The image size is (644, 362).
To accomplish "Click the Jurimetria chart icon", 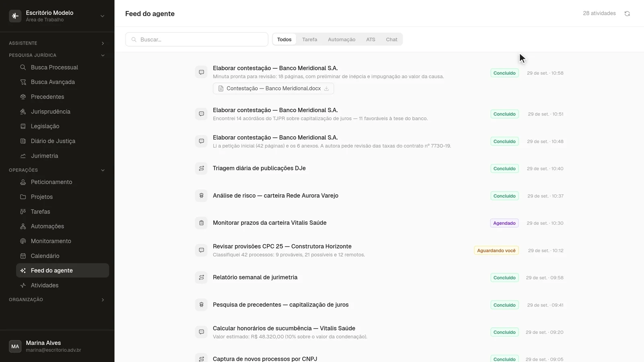I will coord(23,156).
